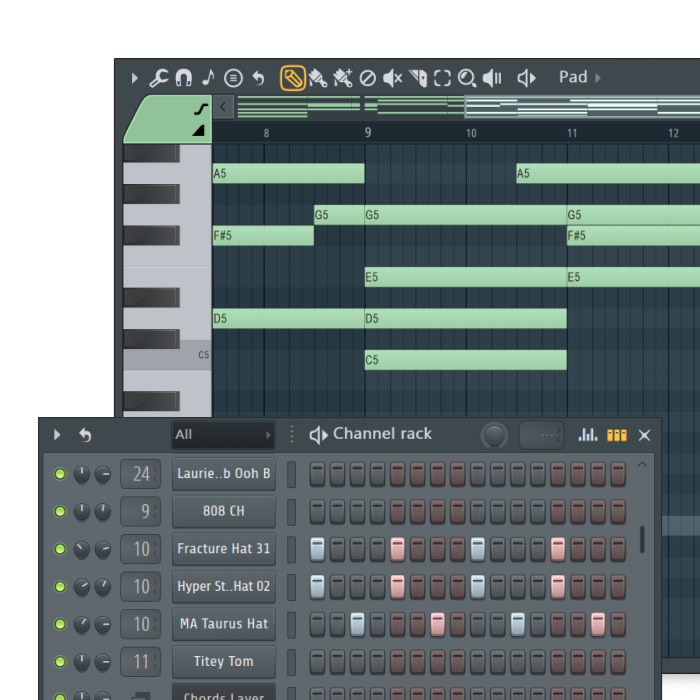Screen dimensions: 700x700
Task: Click the piano roll undo arrow
Action: (259, 78)
